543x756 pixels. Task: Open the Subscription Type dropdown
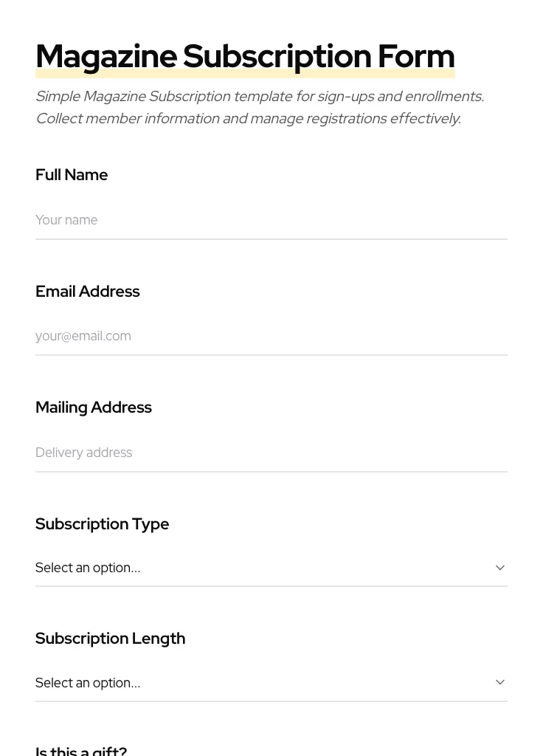[x=271, y=568]
